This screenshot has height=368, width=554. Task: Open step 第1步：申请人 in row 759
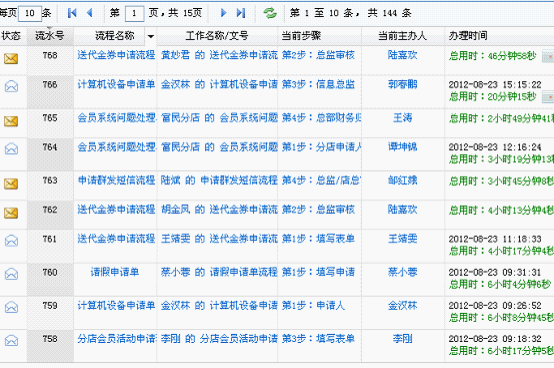tap(313, 305)
